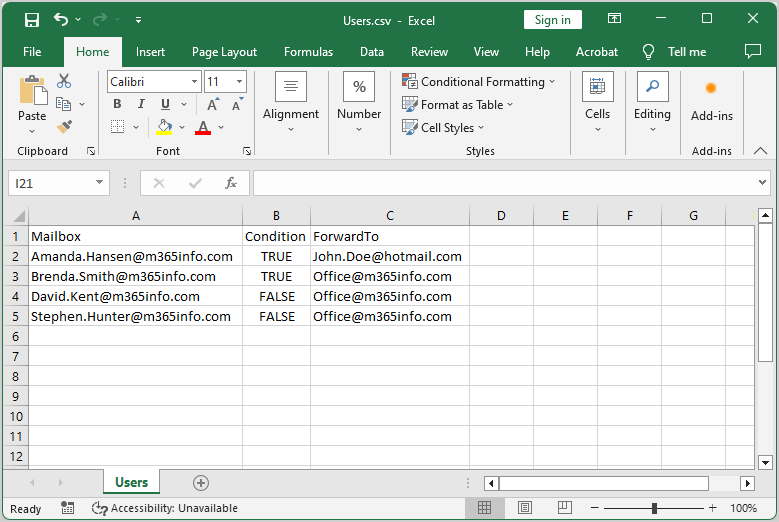Open Ribbon Display Options
The width and height of the screenshot is (779, 522).
click(x=615, y=19)
